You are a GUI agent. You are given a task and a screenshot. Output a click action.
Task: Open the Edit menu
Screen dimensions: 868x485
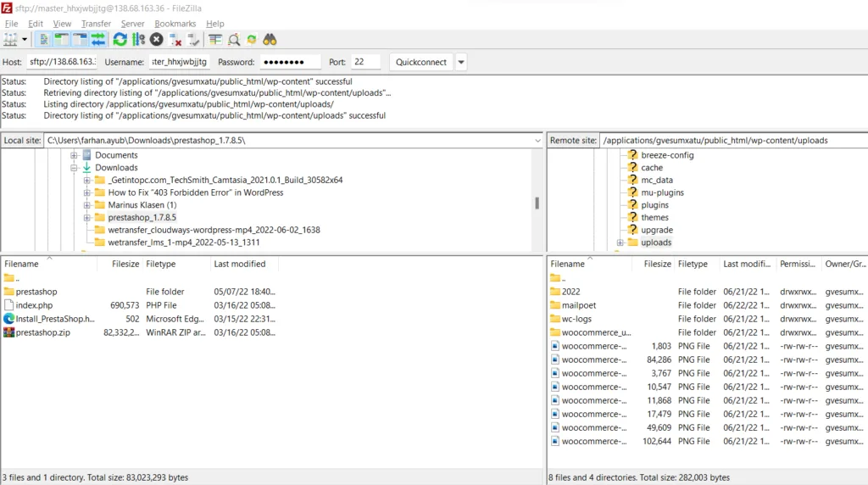click(36, 24)
